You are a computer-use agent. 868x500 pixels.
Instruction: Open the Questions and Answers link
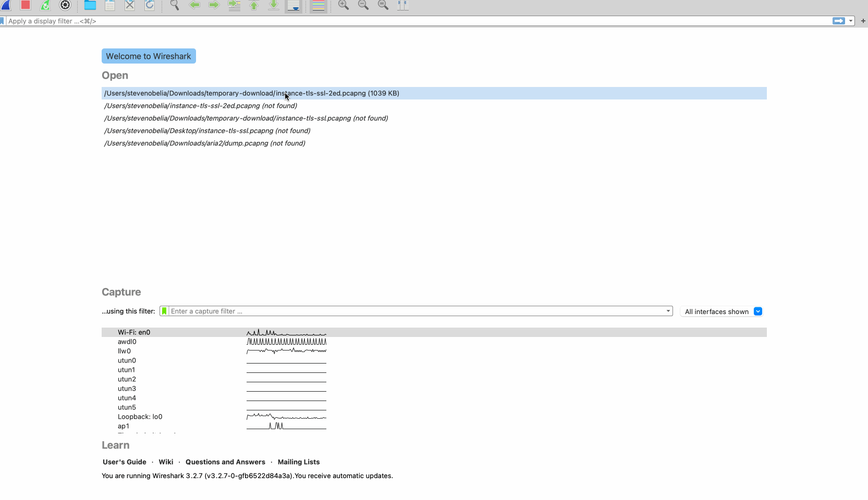click(x=225, y=462)
